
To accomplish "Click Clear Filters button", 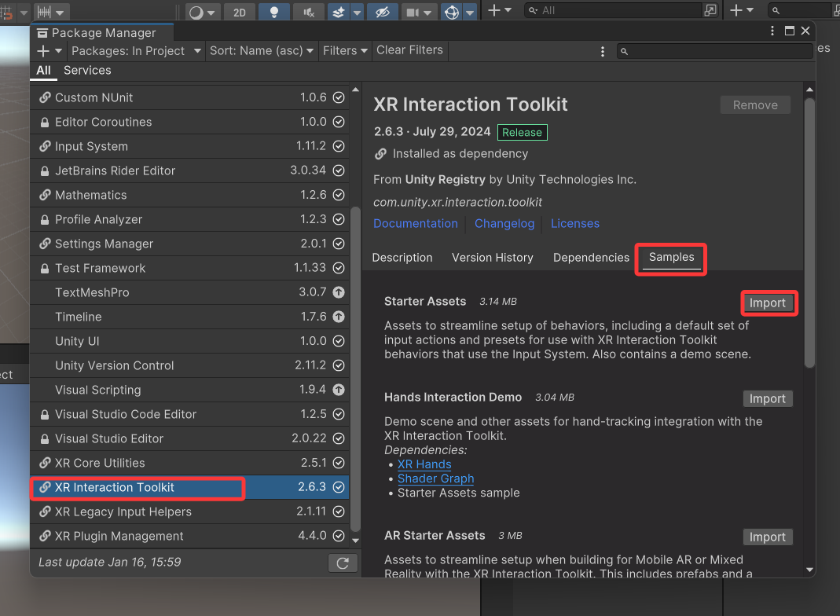I will 410,49.
